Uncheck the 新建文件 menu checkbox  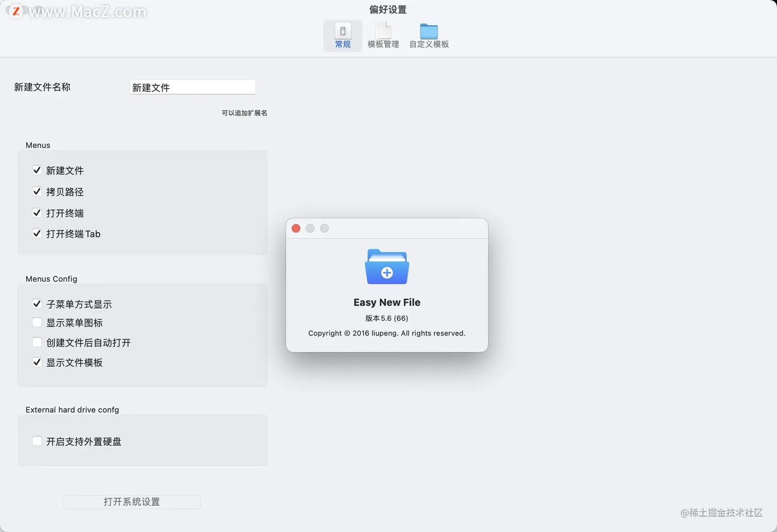pyautogui.click(x=37, y=170)
